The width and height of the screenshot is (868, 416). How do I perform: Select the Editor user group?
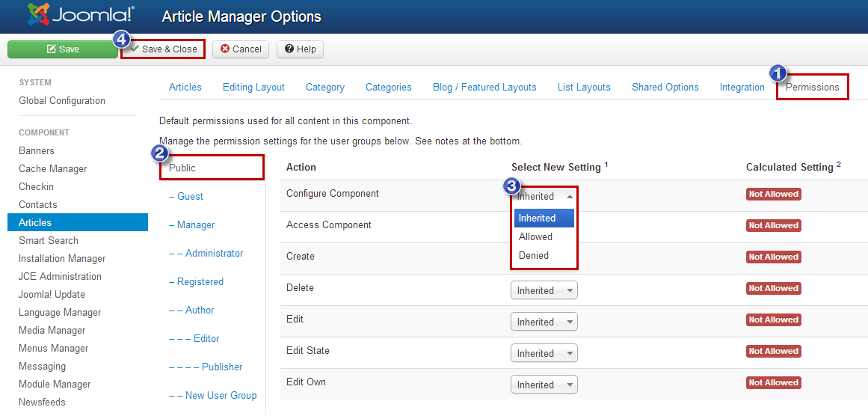(x=194, y=338)
